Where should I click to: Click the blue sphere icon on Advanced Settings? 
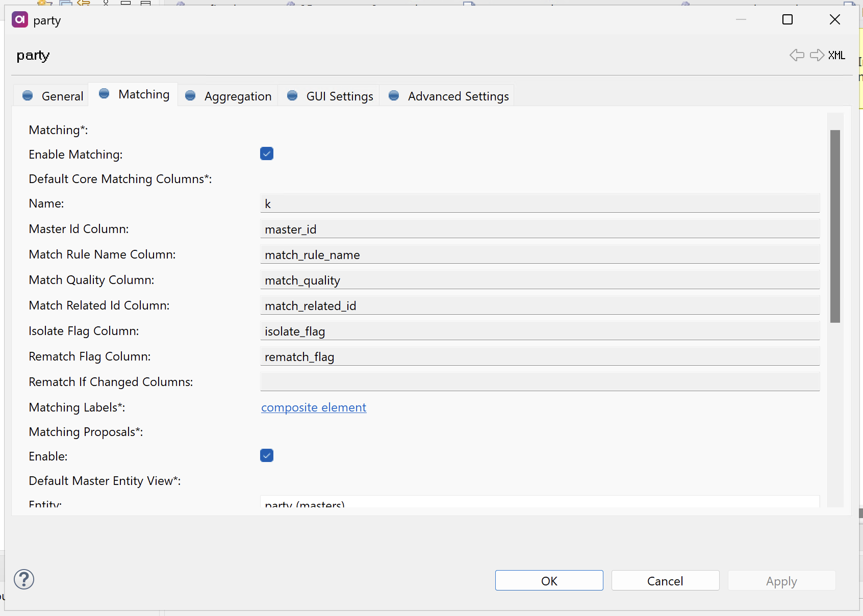click(x=393, y=96)
